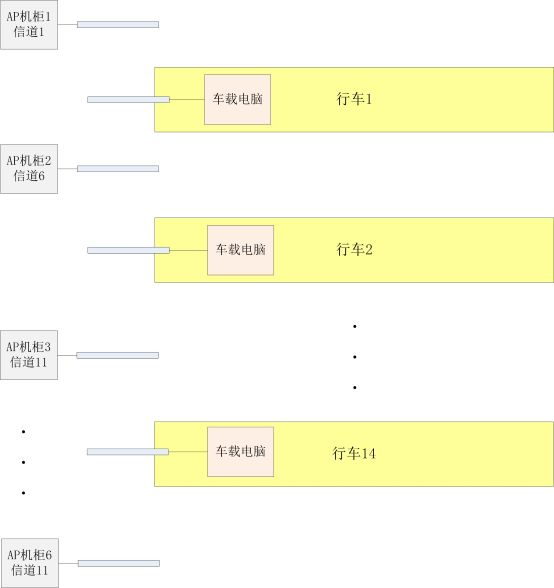Viewport: 554px width, 588px height.
Task: Select the AP机柜1 信道1 box
Action: pos(29,25)
